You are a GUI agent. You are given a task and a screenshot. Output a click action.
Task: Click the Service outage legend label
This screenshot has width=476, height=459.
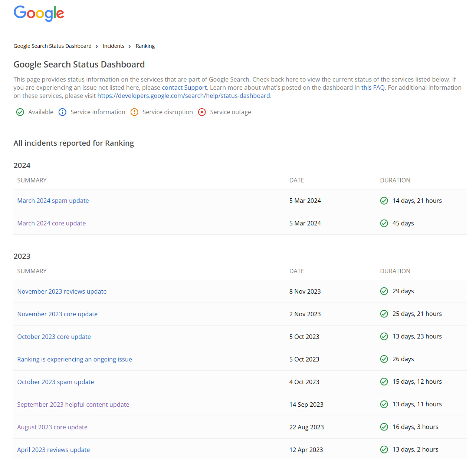pos(230,112)
